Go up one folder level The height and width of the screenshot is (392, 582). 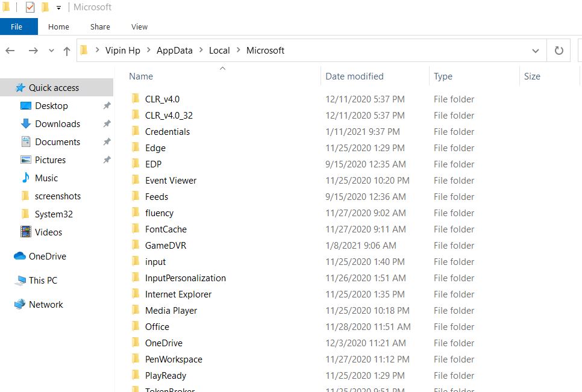[67, 51]
